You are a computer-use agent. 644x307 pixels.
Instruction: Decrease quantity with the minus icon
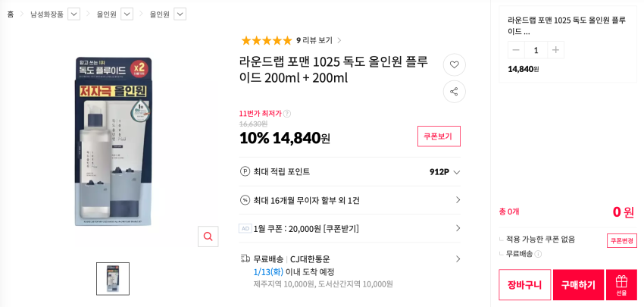coord(516,50)
